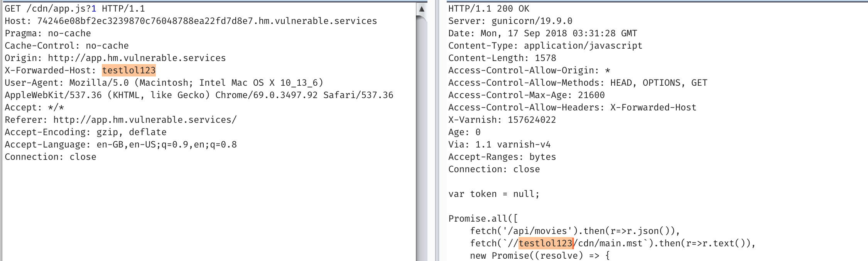Click the Pragma: no-cache header

coord(48,33)
